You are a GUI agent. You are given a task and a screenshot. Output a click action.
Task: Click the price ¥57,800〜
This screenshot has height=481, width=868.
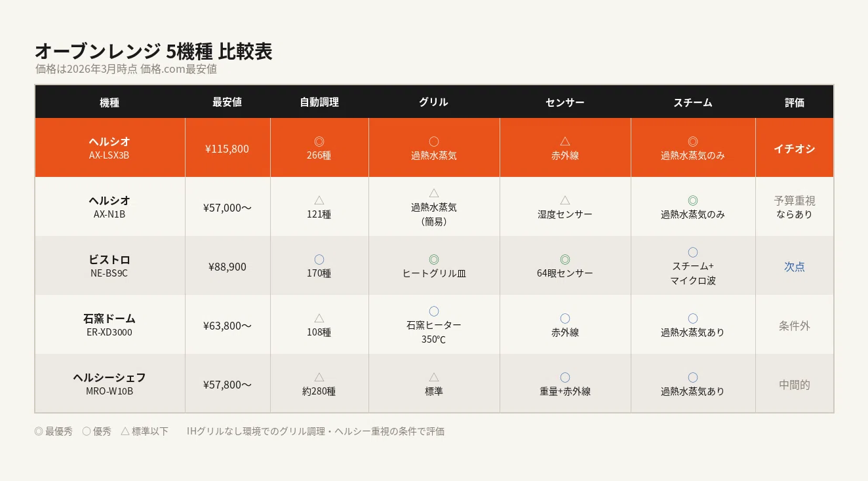tap(227, 385)
